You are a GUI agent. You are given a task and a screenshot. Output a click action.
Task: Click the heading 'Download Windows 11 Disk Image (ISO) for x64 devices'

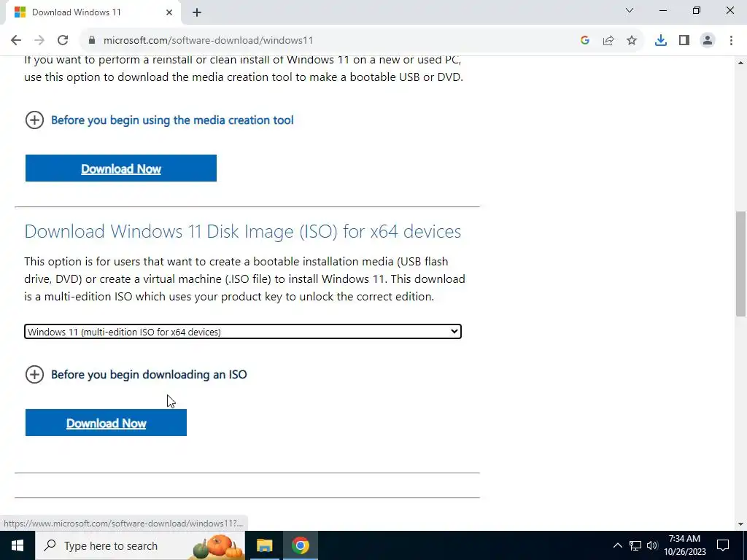coord(242,231)
